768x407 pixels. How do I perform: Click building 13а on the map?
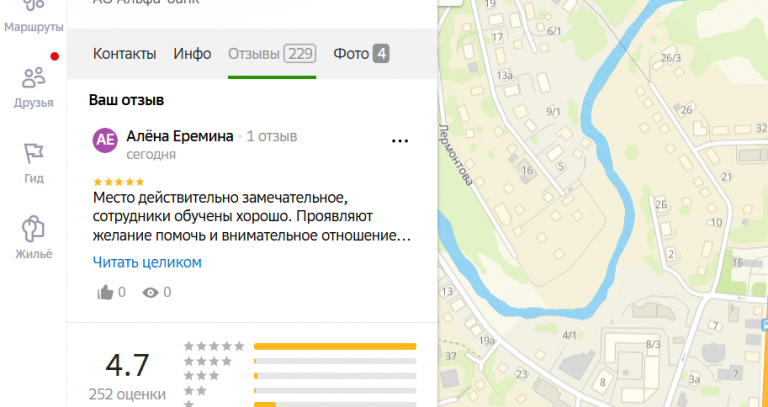504,75
